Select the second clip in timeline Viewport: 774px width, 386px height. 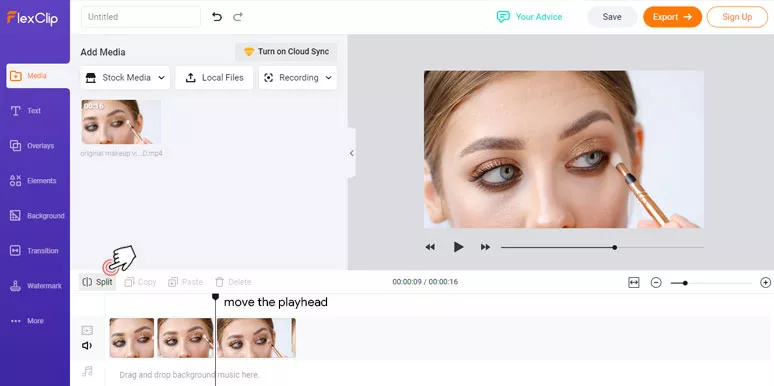click(185, 338)
